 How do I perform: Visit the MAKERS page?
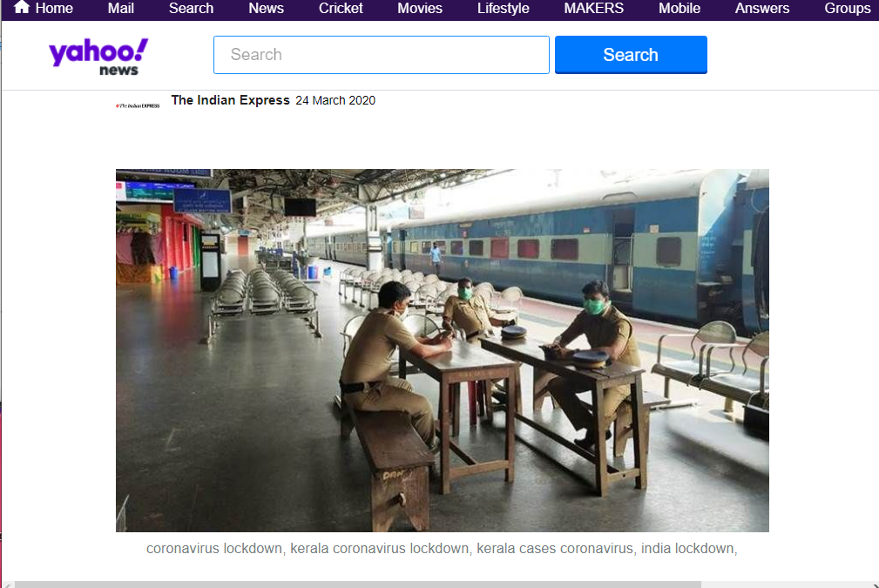(x=593, y=9)
